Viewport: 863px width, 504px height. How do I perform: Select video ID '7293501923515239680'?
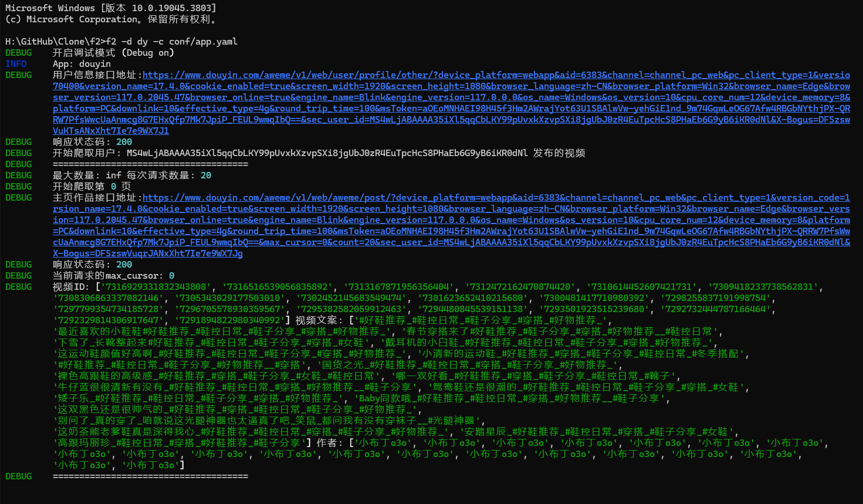pos(594,309)
